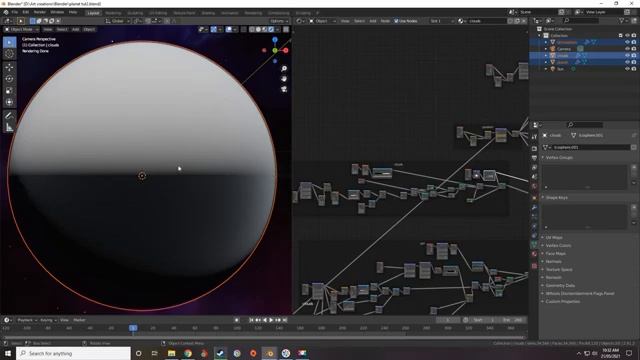Open the Window menu

(x=57, y=12)
